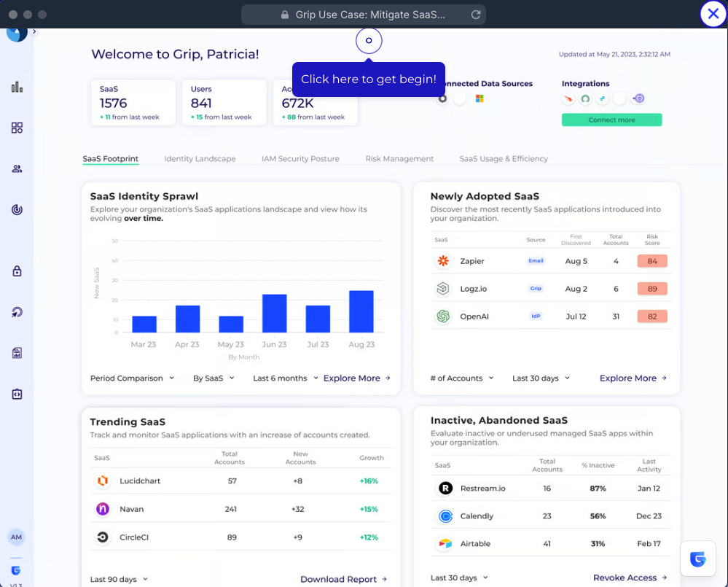Image resolution: width=728 pixels, height=587 pixels.
Task: Click the IdP source tag for OpenAI
Action: (x=536, y=316)
